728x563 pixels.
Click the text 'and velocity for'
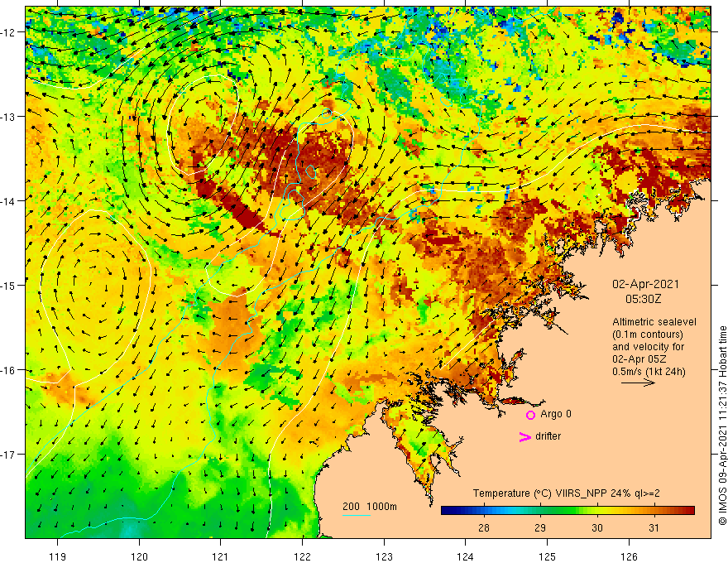click(648, 347)
